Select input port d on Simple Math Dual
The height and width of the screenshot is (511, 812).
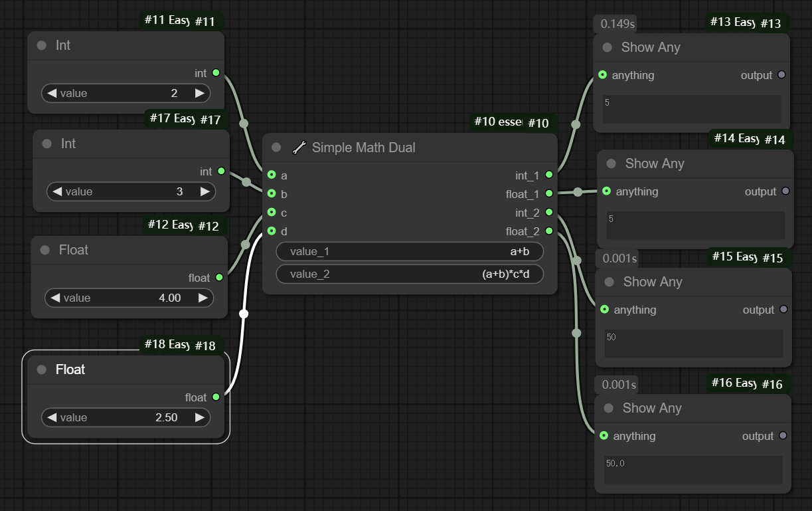coord(272,231)
